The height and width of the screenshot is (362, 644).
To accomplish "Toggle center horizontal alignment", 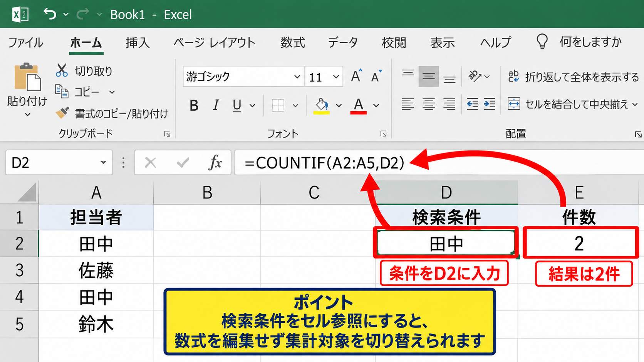I will click(428, 104).
